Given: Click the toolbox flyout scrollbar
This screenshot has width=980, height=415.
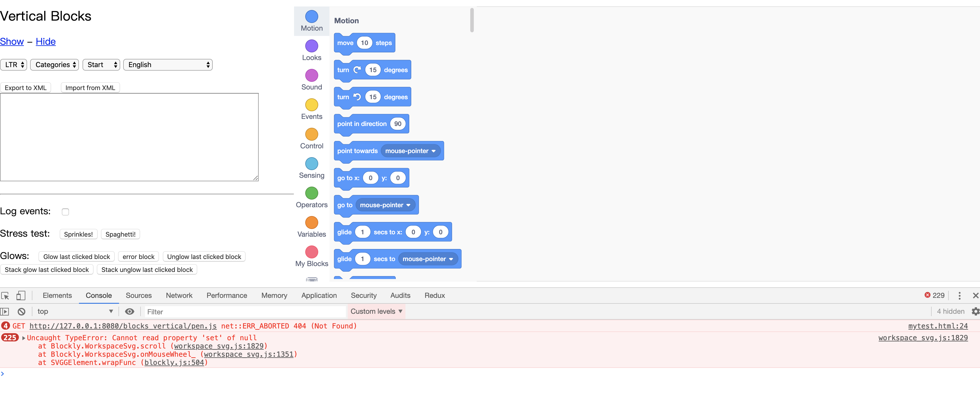Looking at the screenshot, I should [x=472, y=20].
